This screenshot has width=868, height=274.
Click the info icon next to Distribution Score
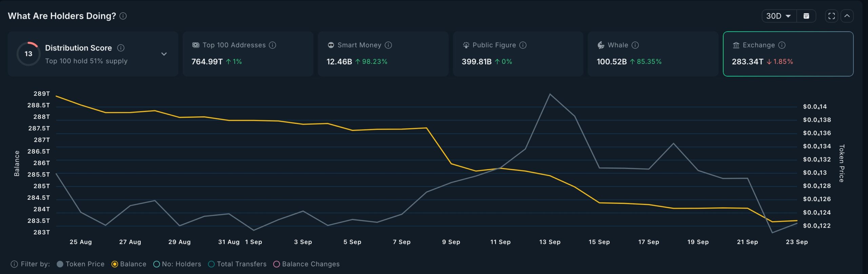[121, 48]
